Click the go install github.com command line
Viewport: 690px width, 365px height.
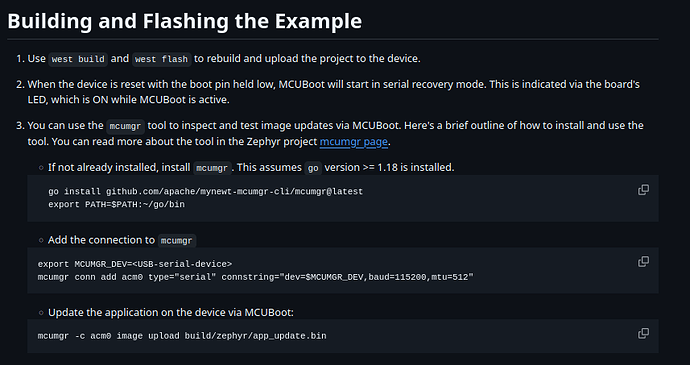206,192
